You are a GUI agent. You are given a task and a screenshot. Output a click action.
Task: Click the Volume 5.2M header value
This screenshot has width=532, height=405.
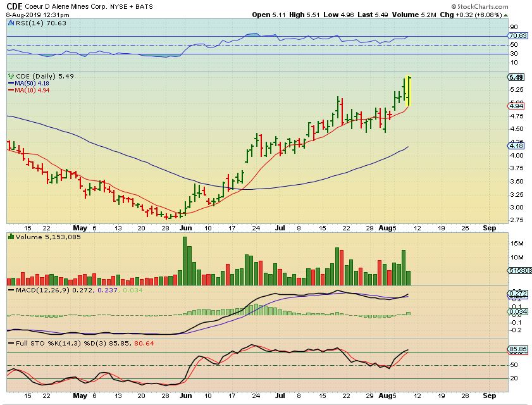point(414,15)
